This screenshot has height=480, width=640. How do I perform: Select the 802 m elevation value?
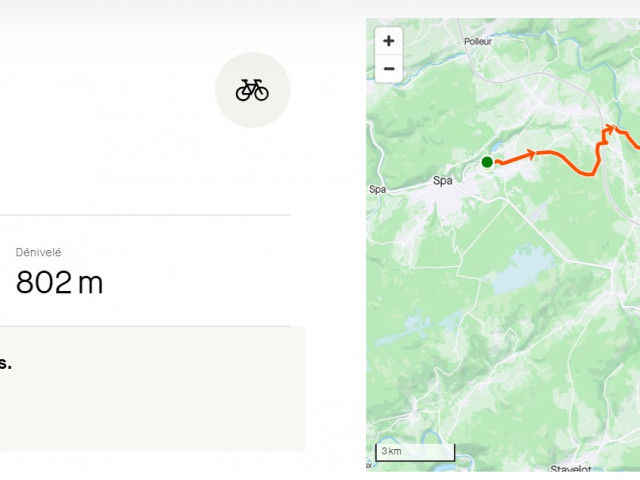tap(59, 283)
